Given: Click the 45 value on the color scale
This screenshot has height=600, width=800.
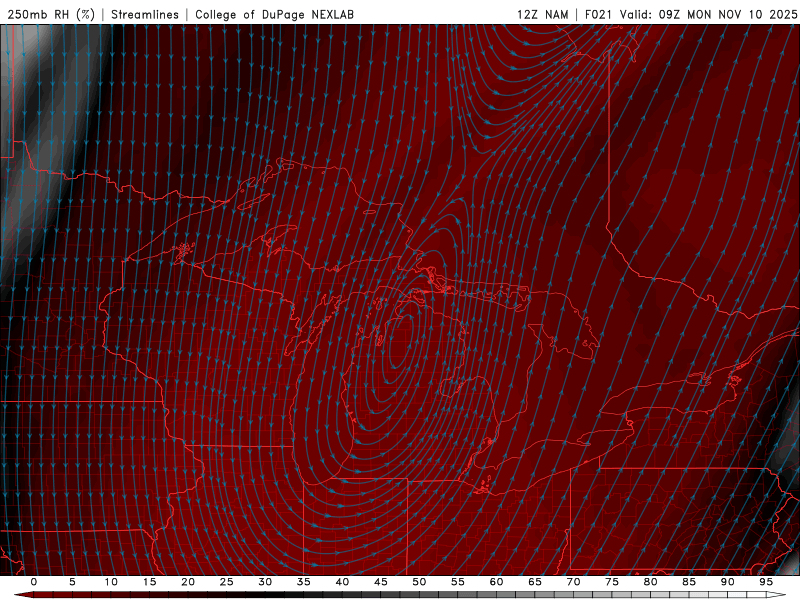Looking at the screenshot, I should point(381,582).
